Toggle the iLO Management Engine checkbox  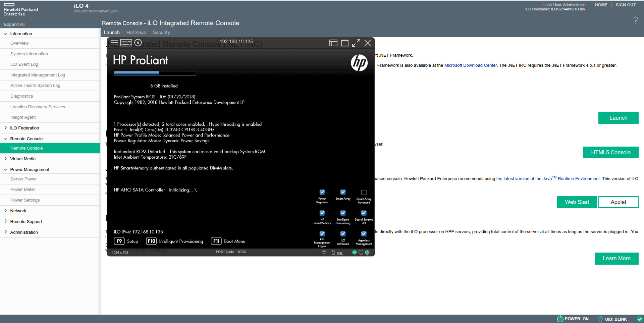point(322,234)
